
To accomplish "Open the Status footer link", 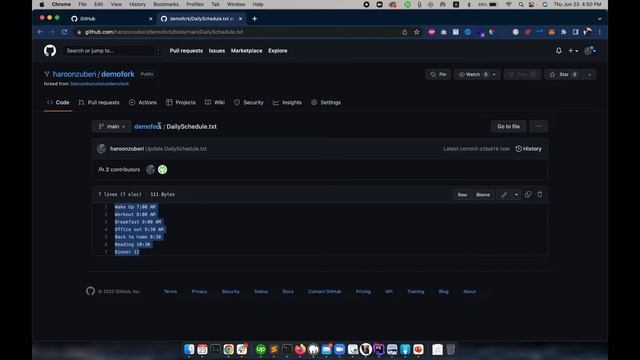I will pos(261,291).
